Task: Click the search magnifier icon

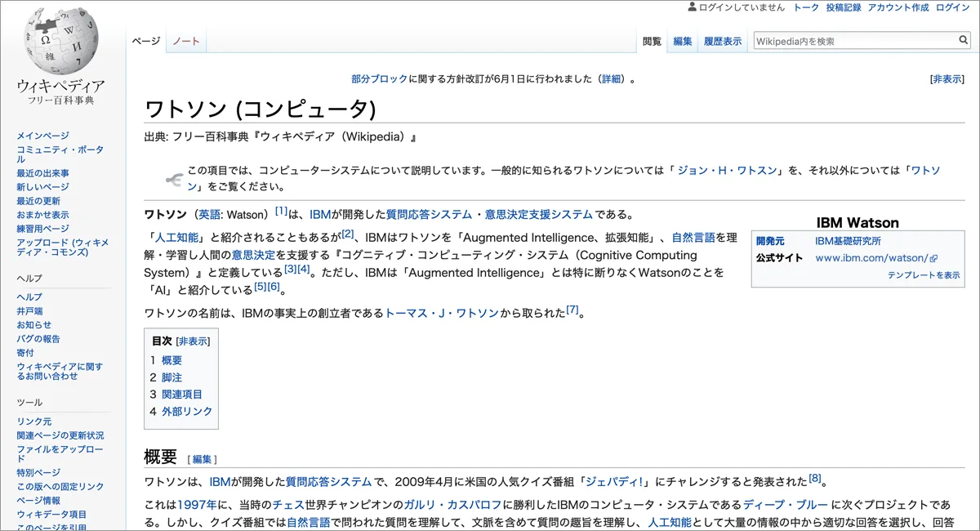Action: pyautogui.click(x=964, y=40)
